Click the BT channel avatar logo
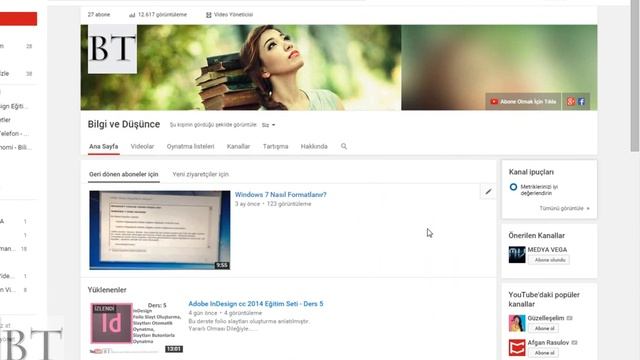640x360 pixels. (112, 49)
